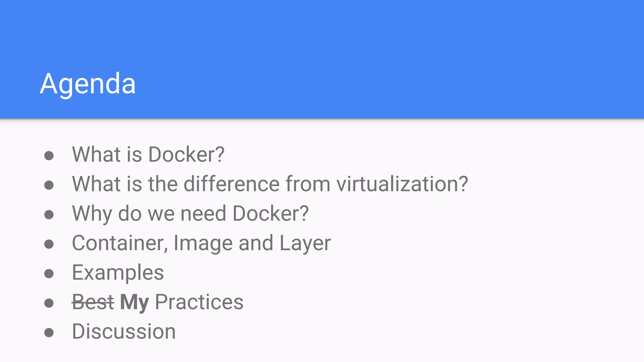644x362 pixels.
Task: Click the bullet next to 'Container, Image and Layer'
Action: tap(49, 244)
